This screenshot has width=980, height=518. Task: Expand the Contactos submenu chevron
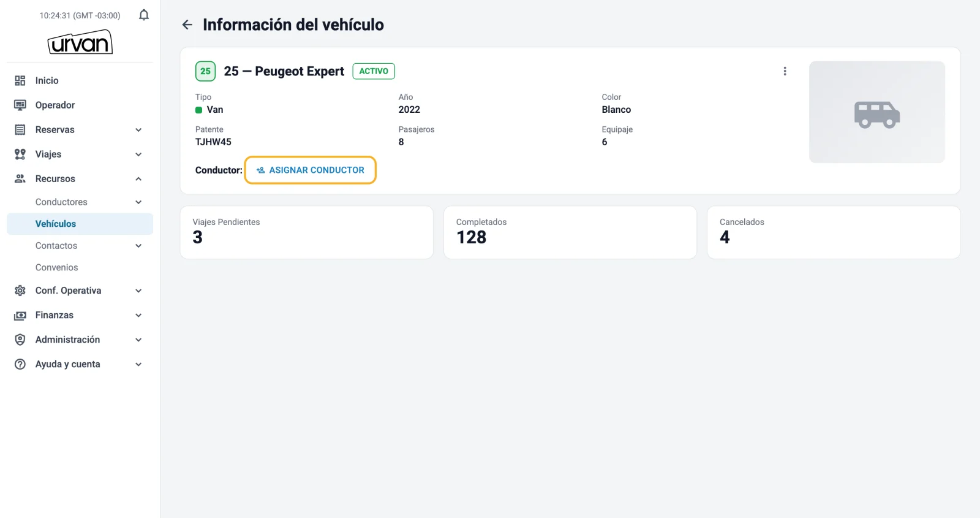138,245
